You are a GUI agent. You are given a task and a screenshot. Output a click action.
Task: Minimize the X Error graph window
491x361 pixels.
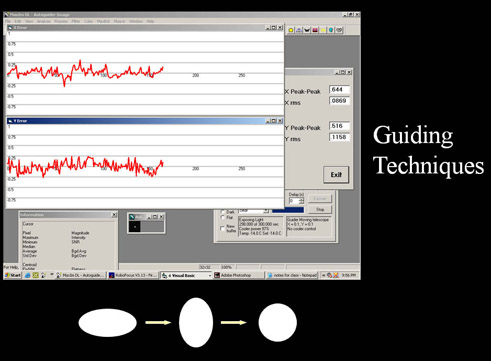[x=268, y=28]
